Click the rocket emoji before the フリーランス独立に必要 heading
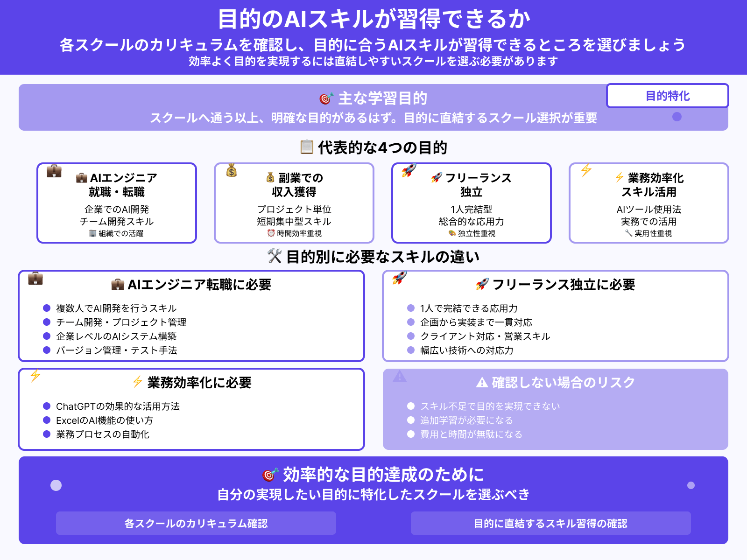The image size is (747, 560). click(482, 285)
